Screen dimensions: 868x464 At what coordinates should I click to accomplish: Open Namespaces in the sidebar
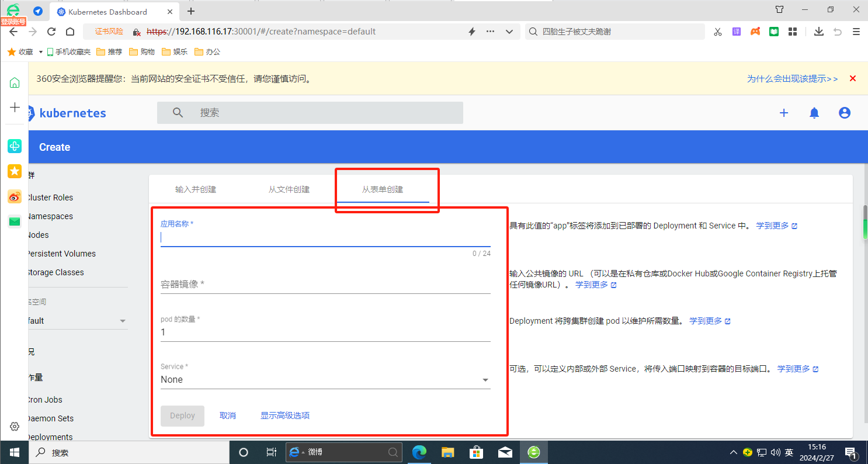(50, 216)
